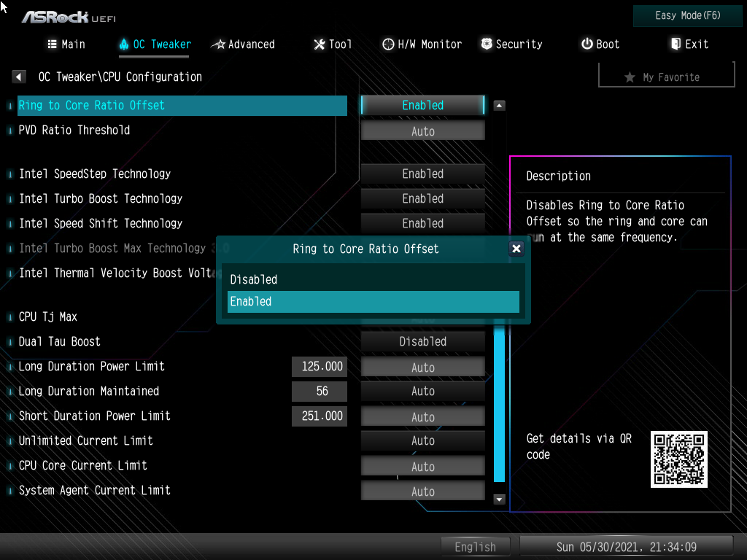Switch to the Boot tab
This screenshot has height=560, width=747.
tap(600, 44)
